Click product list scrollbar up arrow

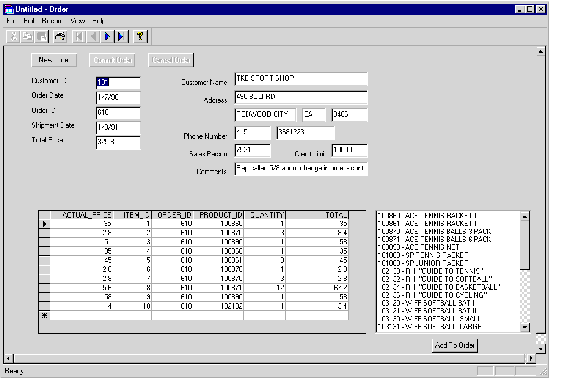525,216
